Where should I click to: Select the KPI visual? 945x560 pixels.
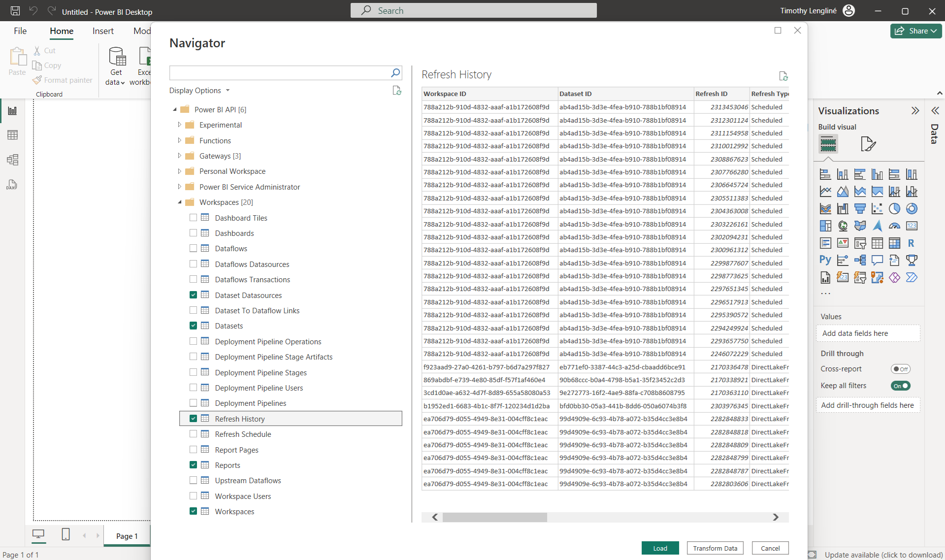843,243
